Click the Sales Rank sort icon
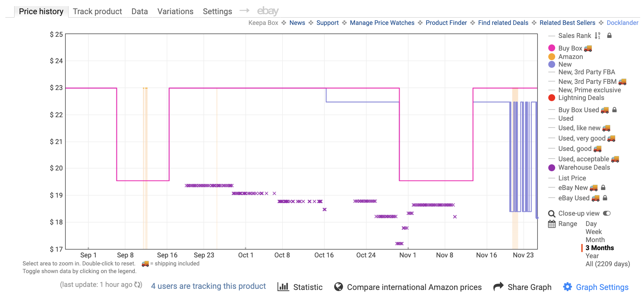The width and height of the screenshot is (644, 298). pos(598,36)
